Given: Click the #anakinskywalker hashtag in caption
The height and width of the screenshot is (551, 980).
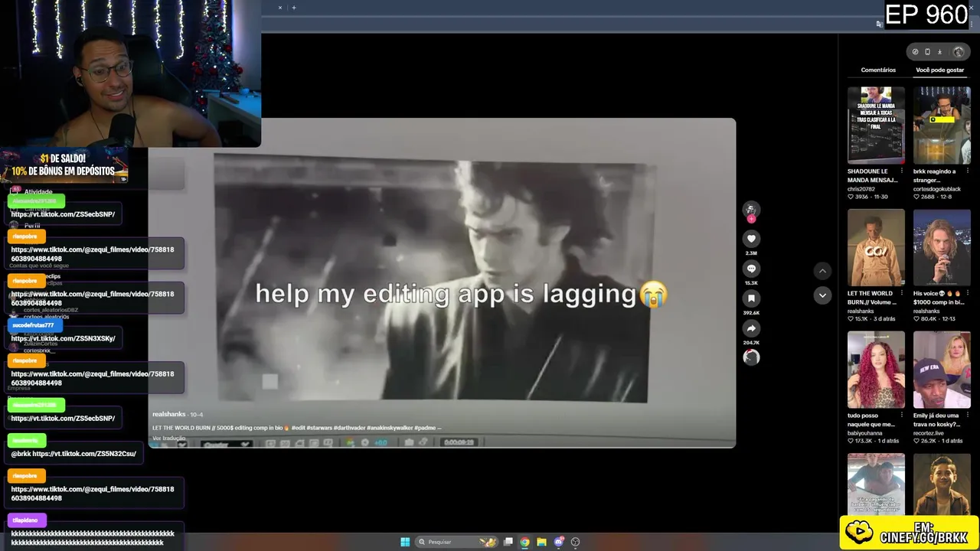Looking at the screenshot, I should pyautogui.click(x=390, y=428).
